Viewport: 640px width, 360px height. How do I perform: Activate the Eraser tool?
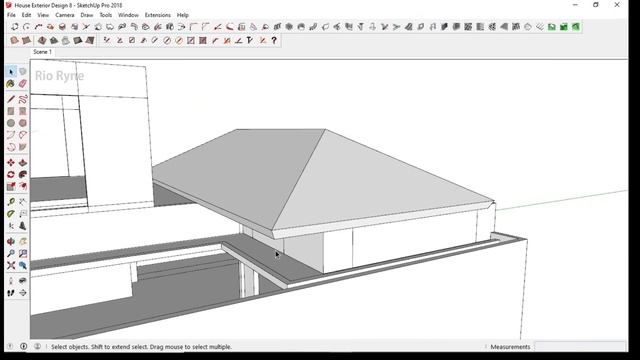tap(23, 84)
